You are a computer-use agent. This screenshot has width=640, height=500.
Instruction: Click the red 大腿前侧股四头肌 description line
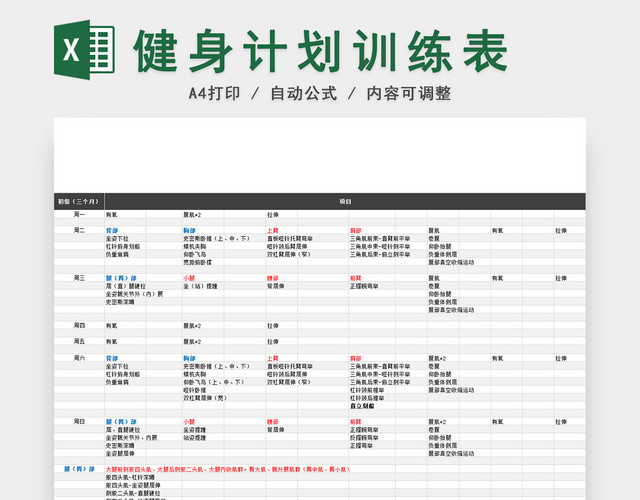228,470
